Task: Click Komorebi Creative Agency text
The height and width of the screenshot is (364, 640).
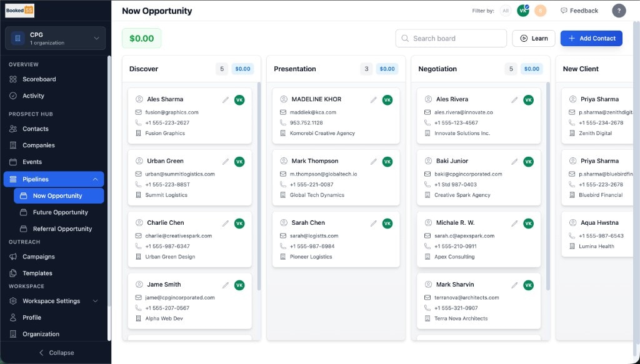Action: (322, 133)
